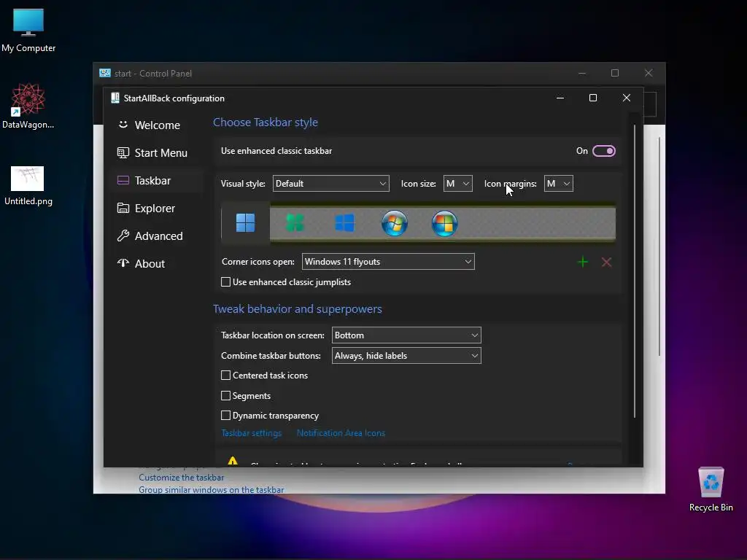Open My Computer desktop icon
This screenshot has width=747, height=560.
point(28,31)
